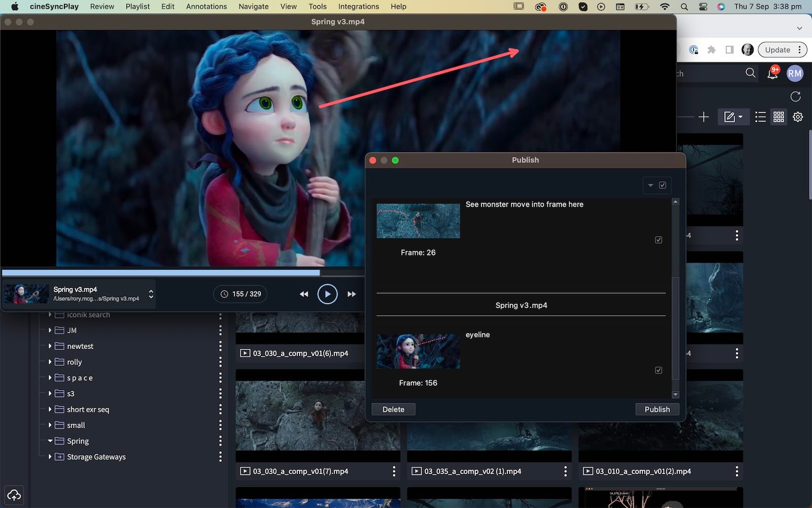
Task: Open the cineSyncPlay app menu
Action: click(54, 7)
